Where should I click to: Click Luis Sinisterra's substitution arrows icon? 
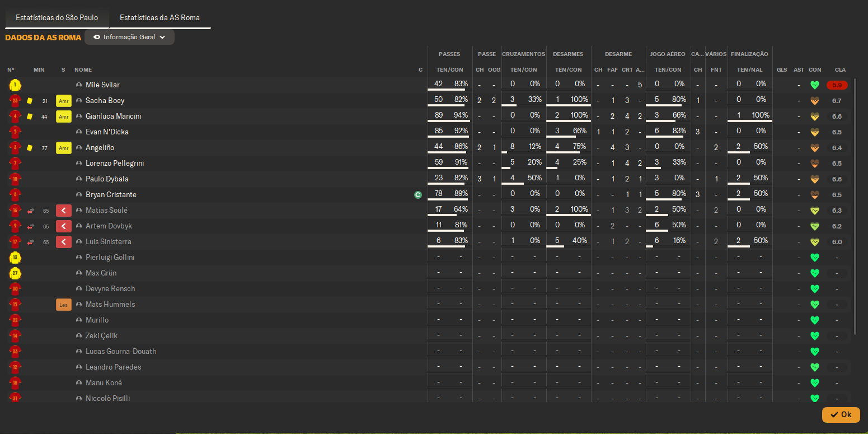click(x=30, y=242)
